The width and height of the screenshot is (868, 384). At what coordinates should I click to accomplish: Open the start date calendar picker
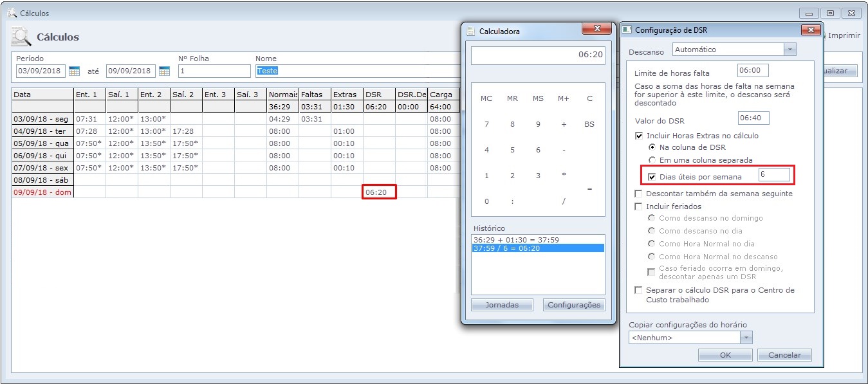[74, 71]
